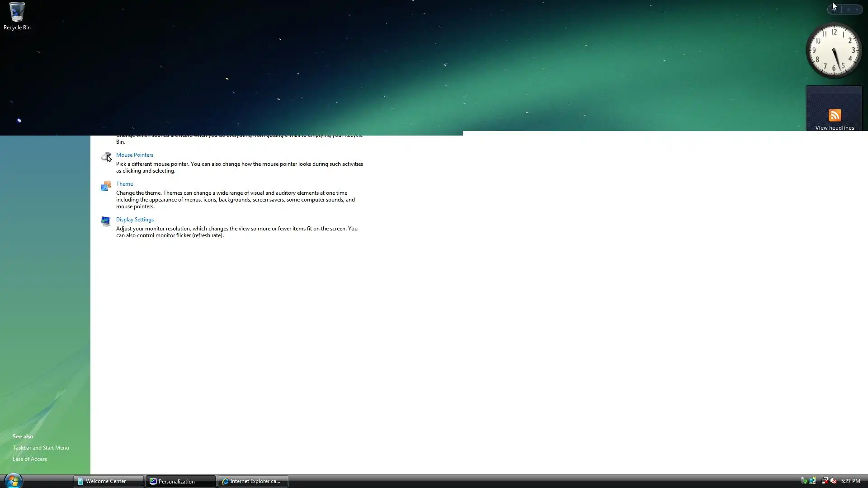This screenshot has width=868, height=488.
Task: Switch to Welcome Center taskbar button
Action: coord(108,481)
